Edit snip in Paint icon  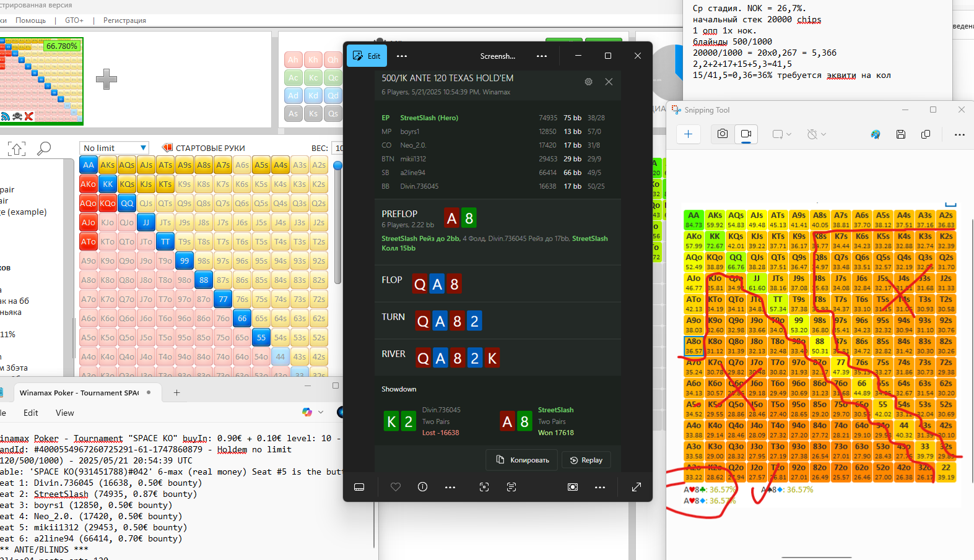[876, 134]
